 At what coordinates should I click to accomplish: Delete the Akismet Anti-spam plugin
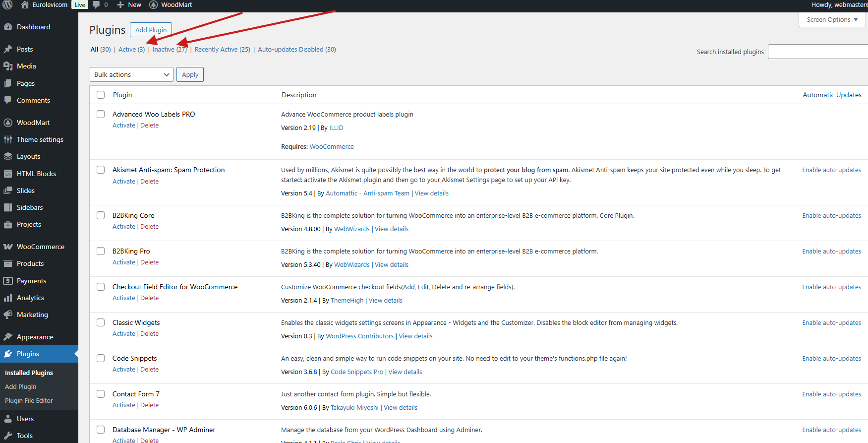coord(150,182)
